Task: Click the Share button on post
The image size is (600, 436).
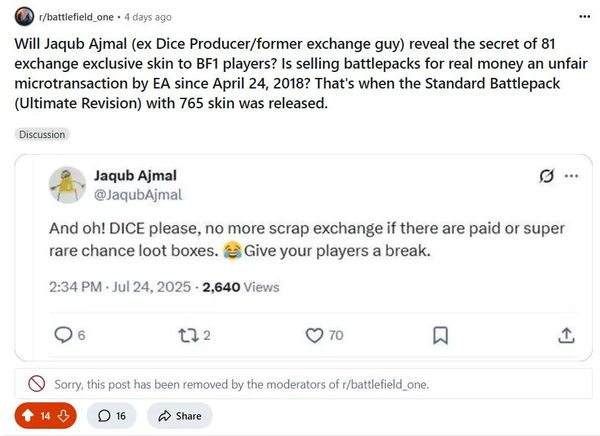Action: click(179, 415)
